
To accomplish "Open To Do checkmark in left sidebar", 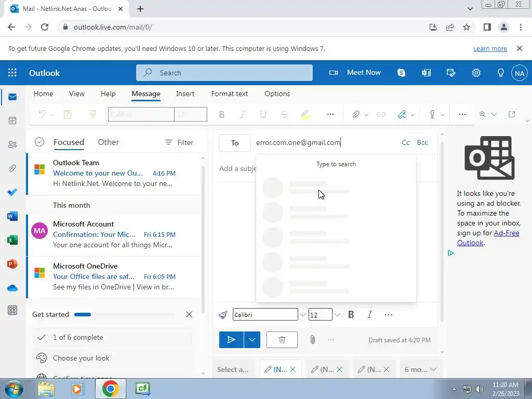I will click(x=12, y=192).
